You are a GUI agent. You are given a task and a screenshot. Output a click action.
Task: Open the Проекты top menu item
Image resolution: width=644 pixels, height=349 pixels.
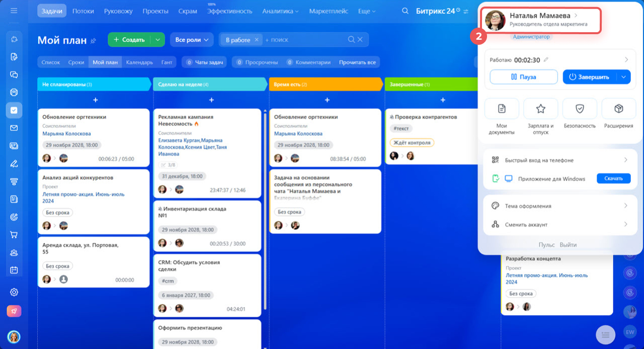(x=155, y=11)
